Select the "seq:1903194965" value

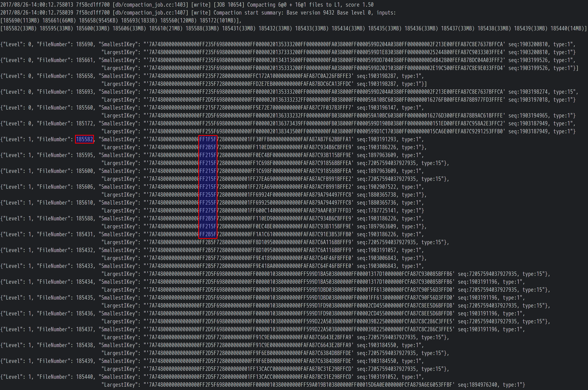(528, 116)
